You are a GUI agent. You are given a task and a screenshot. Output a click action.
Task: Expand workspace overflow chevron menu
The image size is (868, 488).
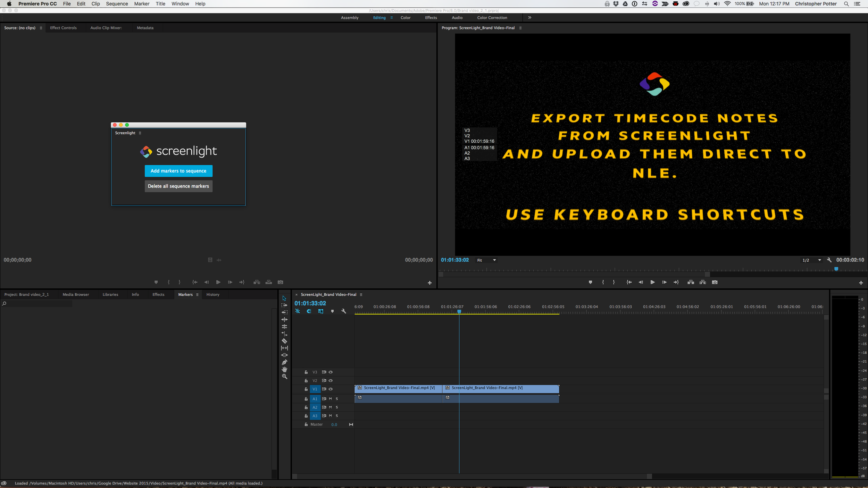[x=529, y=17]
